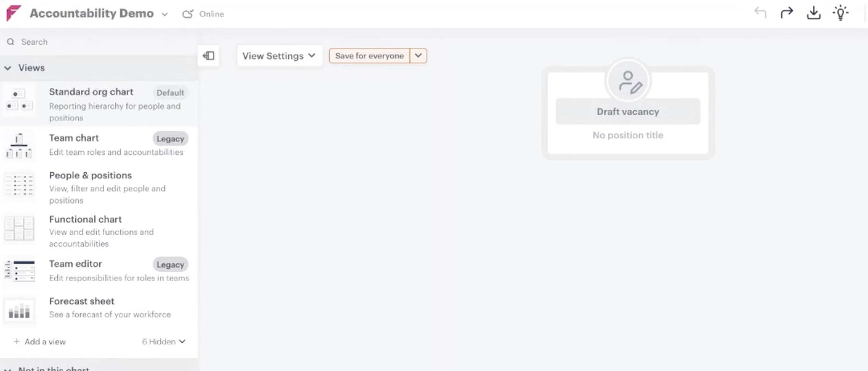The width and height of the screenshot is (868, 371).
Task: Collapse the sidebar panel icon
Action: click(x=209, y=56)
